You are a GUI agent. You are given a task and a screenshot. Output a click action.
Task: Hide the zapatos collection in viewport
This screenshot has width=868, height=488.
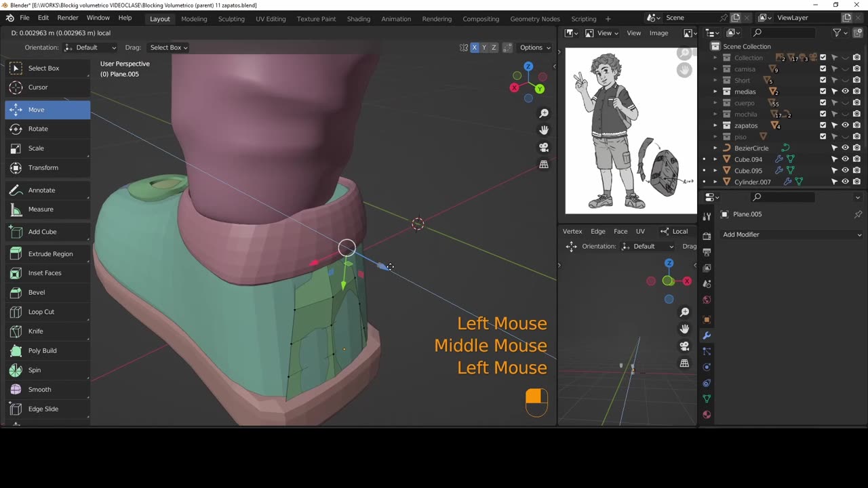tap(846, 125)
